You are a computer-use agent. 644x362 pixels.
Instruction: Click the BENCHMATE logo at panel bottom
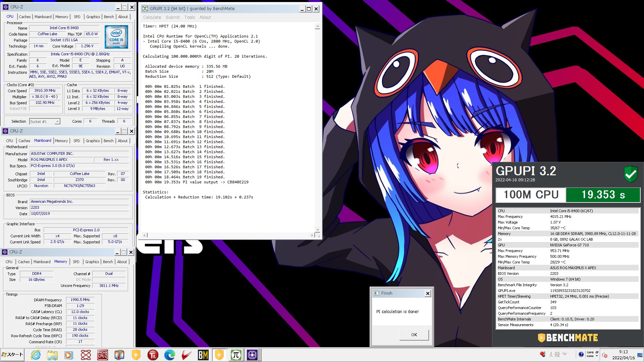(568, 338)
